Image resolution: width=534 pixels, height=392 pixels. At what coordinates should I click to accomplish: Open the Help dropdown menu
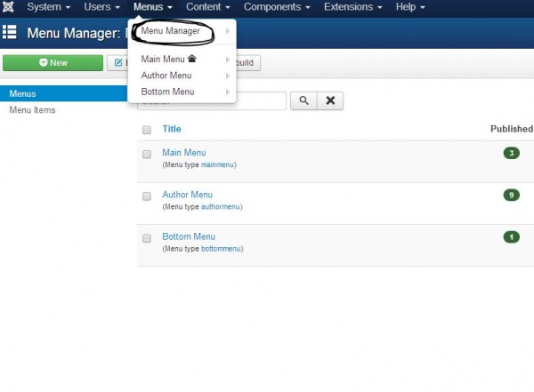coord(410,7)
